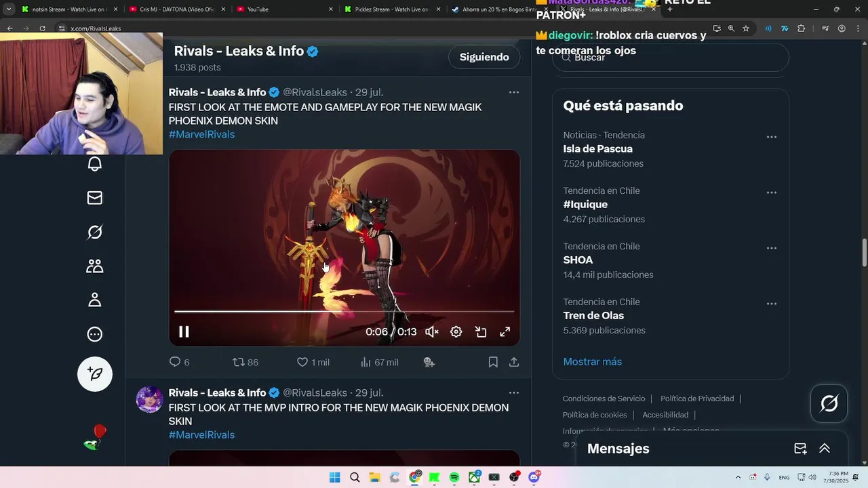Switch to YouTube browser tab
The image size is (868, 488).
point(285,9)
